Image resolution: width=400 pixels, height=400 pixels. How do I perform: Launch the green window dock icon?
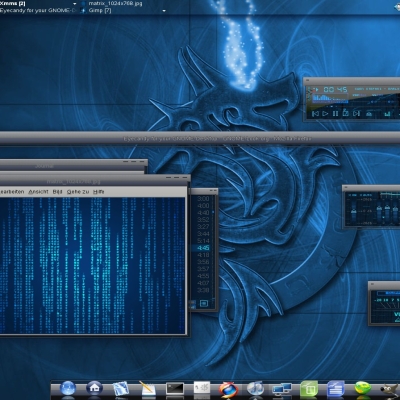pos(309,389)
